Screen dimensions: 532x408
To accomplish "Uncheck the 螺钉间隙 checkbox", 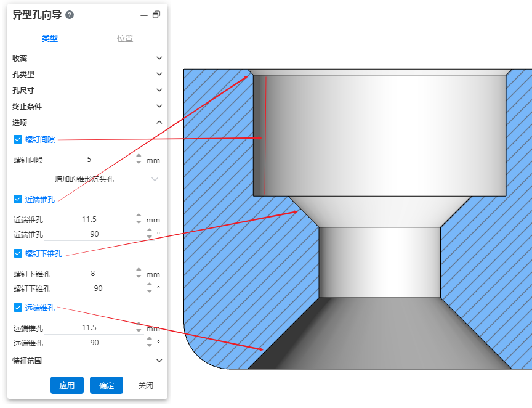I will click(18, 139).
